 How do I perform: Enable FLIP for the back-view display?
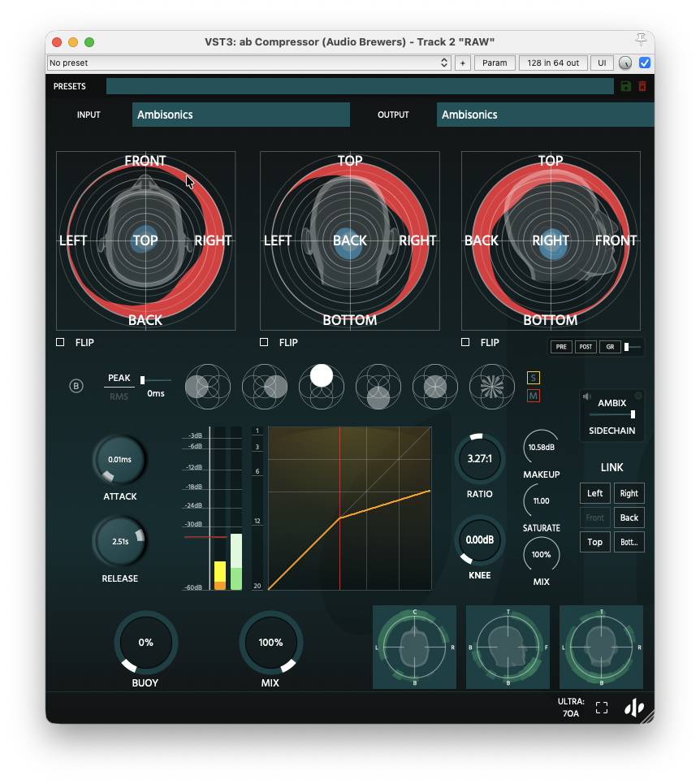coord(264,342)
